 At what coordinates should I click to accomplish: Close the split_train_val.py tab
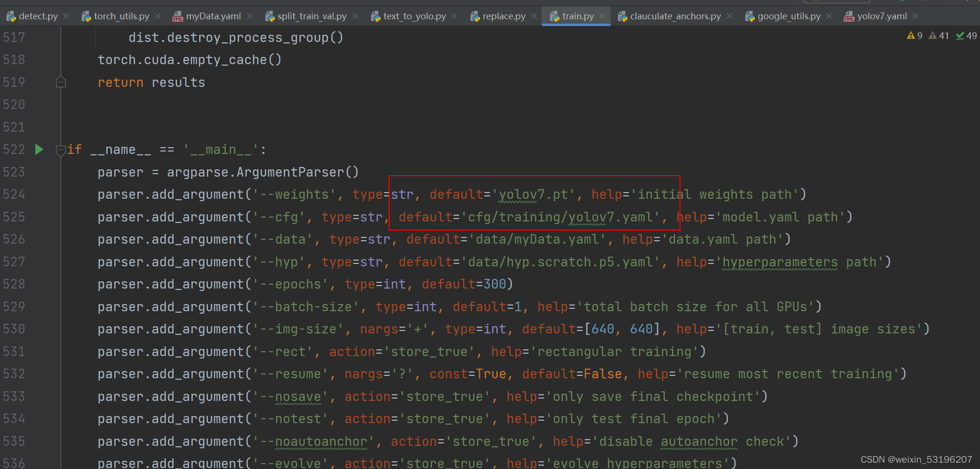(355, 16)
